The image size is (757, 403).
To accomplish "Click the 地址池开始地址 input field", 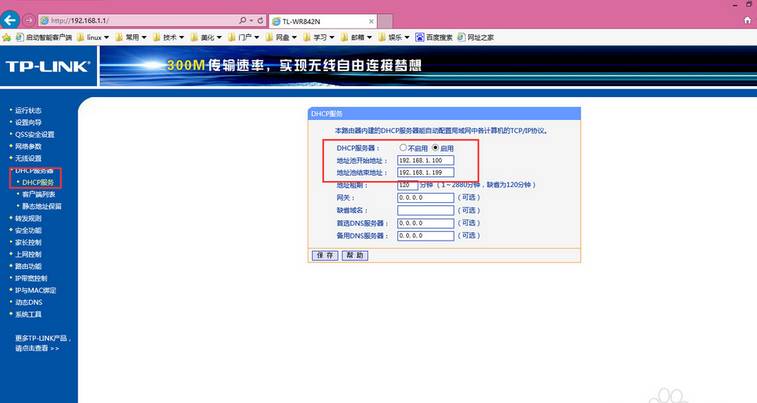I will [x=426, y=160].
